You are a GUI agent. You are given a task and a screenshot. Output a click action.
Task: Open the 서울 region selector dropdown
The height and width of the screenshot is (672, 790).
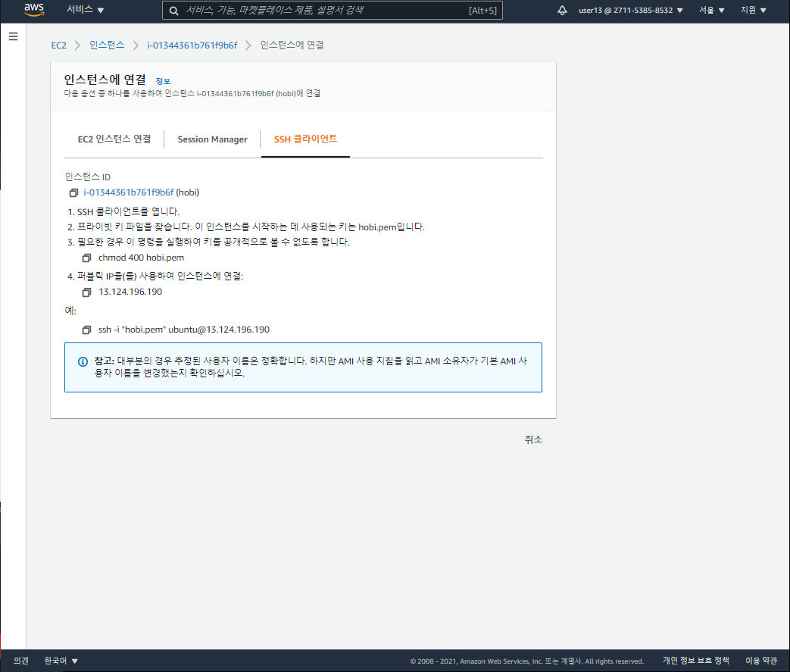(x=711, y=10)
